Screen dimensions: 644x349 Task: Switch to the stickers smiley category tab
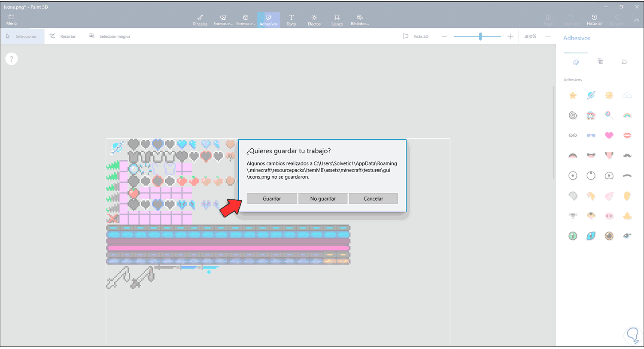click(x=576, y=62)
